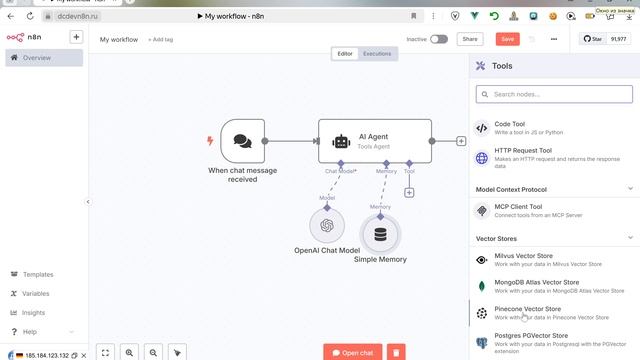640x360 pixels.
Task: Choose the MCP Client Tool
Action: pyautogui.click(x=555, y=211)
